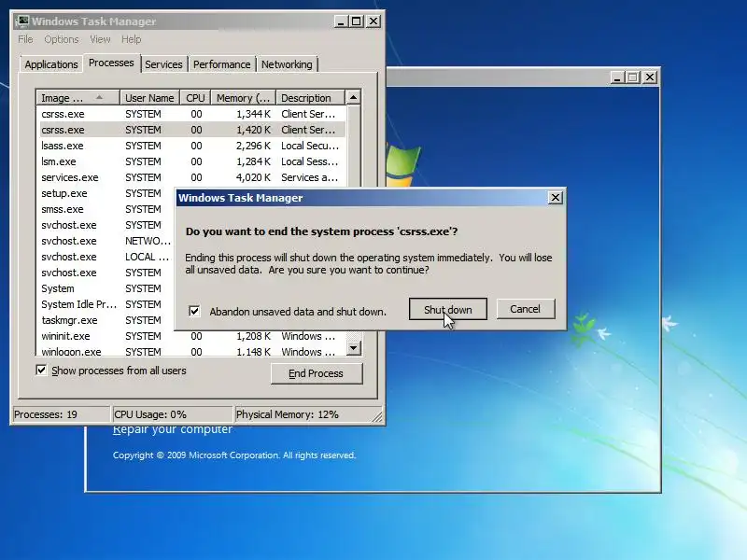The width and height of the screenshot is (747, 560).
Task: Select the csrss.exe row with 1,420 K
Action: tap(190, 130)
